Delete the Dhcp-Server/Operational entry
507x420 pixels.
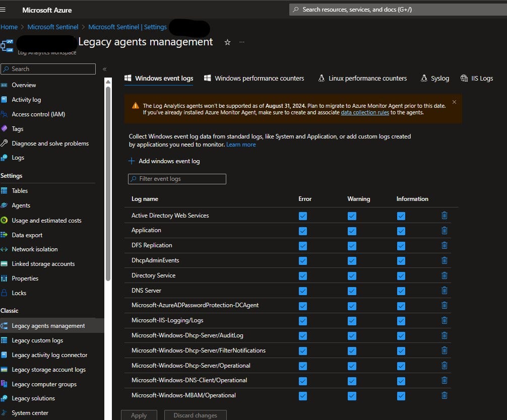coord(445,366)
